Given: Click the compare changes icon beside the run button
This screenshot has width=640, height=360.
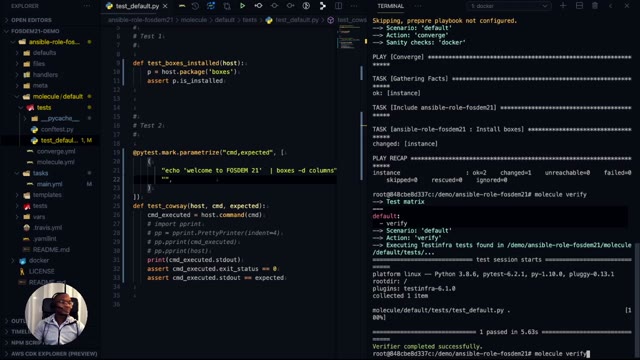Looking at the screenshot, I should pyautogui.click(x=227, y=6).
